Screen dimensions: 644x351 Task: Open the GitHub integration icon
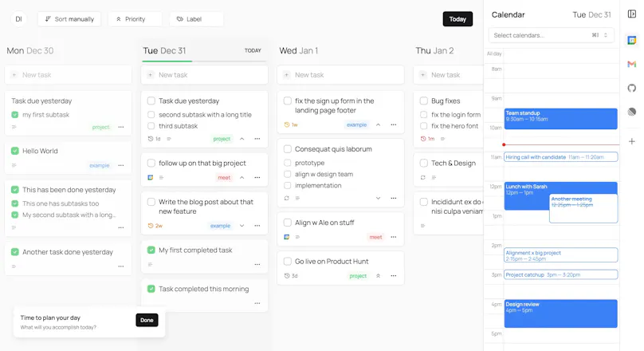(632, 88)
